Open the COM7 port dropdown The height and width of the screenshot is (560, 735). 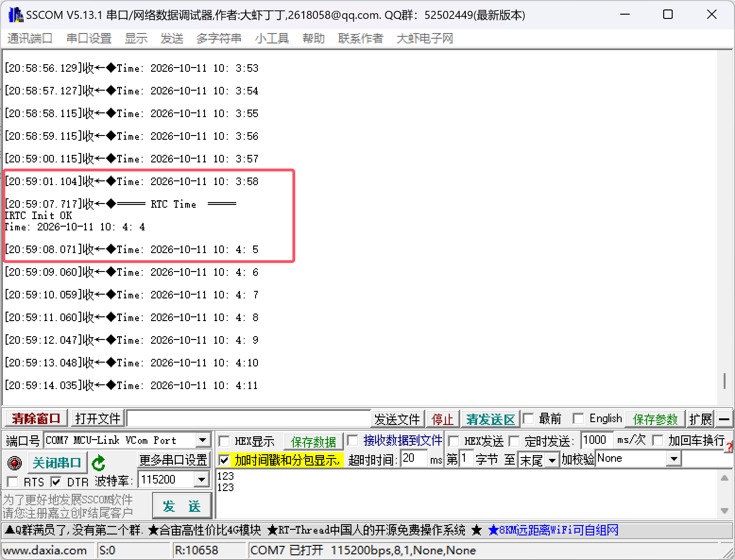pyautogui.click(x=203, y=440)
